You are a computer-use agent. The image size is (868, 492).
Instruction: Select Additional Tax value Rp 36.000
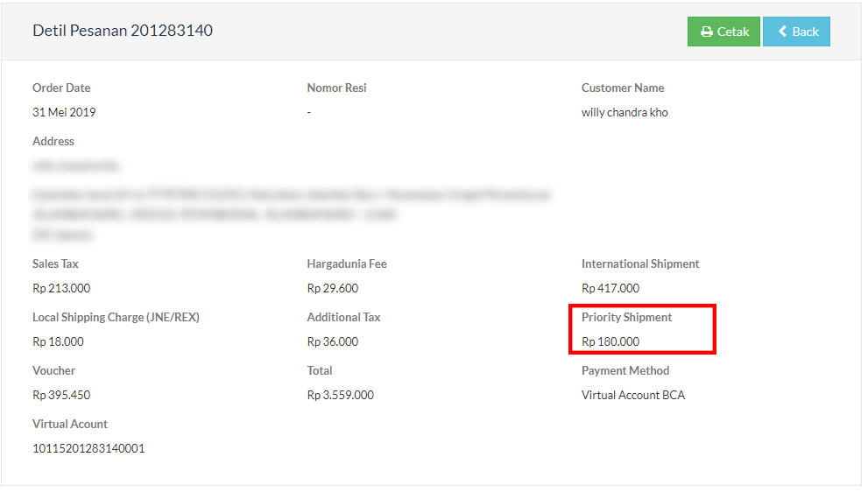click(x=333, y=341)
